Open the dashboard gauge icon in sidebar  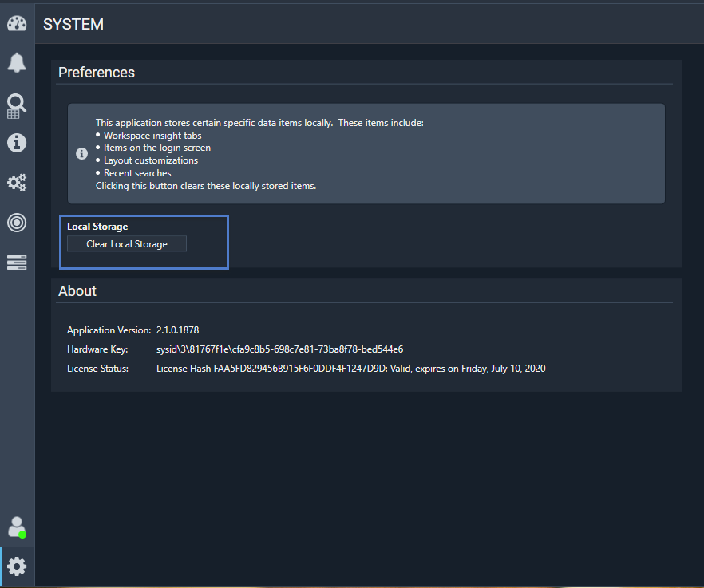click(17, 23)
